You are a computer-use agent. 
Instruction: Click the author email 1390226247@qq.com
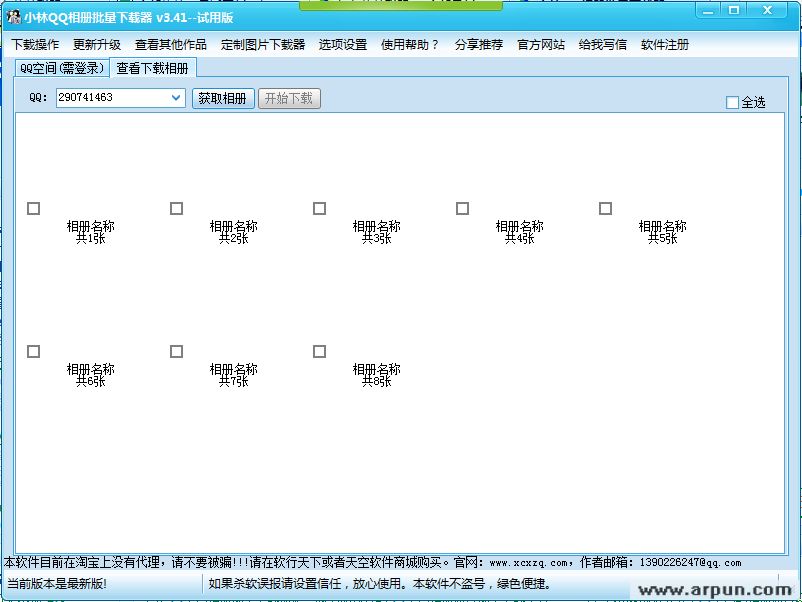[690, 563]
